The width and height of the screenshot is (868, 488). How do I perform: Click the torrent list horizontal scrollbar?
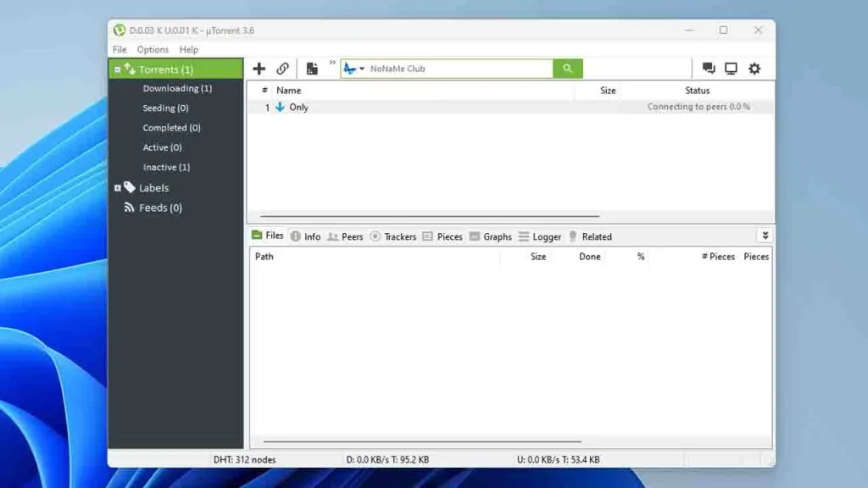click(430, 216)
